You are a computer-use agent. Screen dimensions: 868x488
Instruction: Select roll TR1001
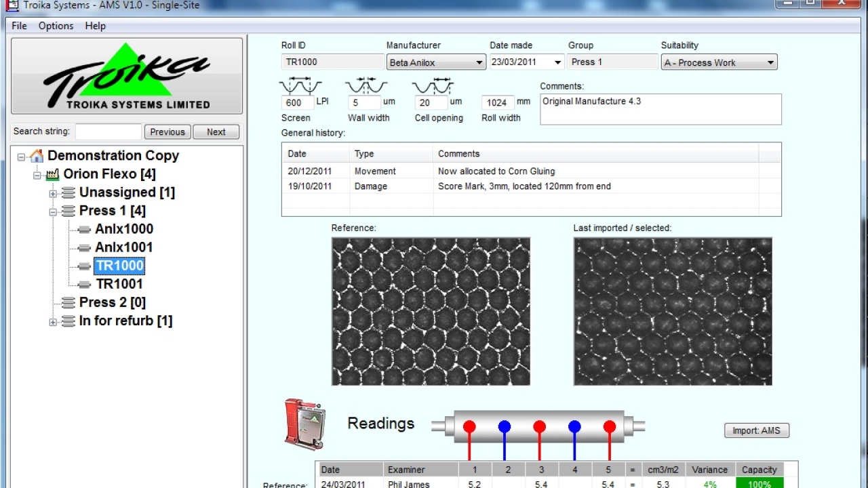click(119, 284)
